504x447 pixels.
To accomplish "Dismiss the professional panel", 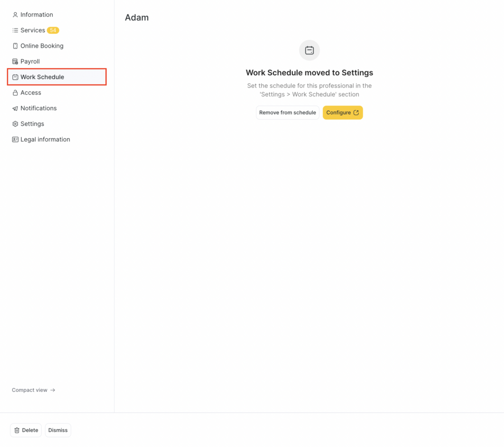I will 58,430.
